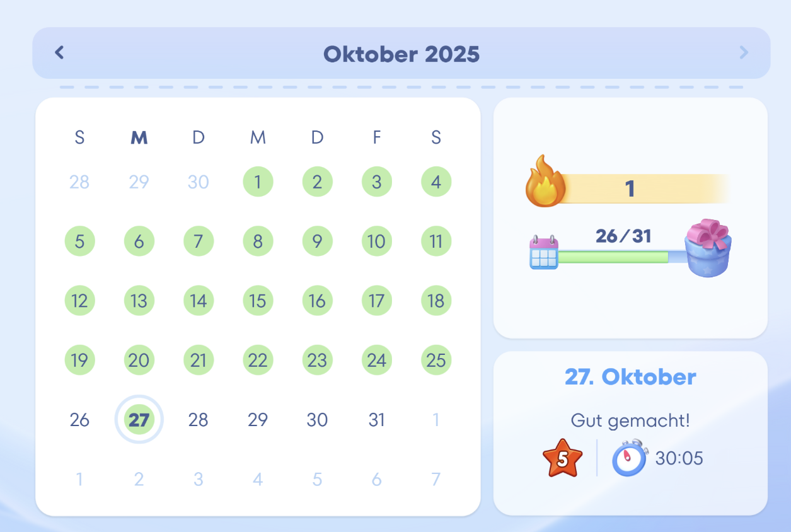Choose completed day 1 in first row
Screen dimensions: 791x532
point(258,182)
